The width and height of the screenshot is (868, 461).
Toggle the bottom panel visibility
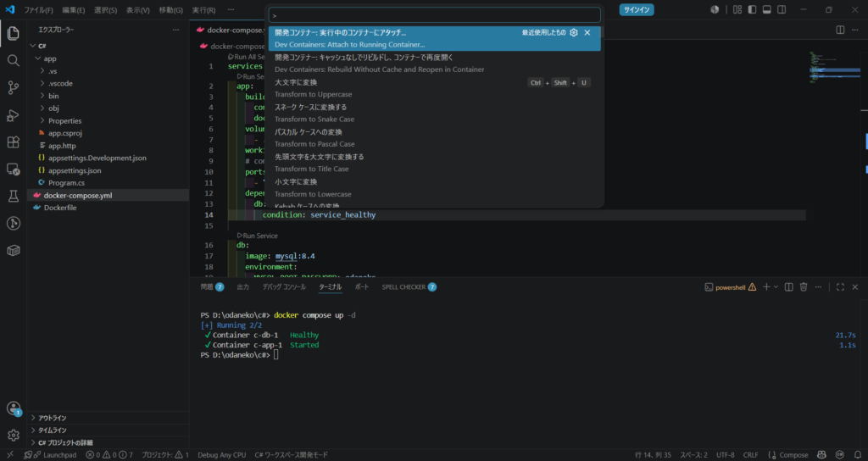tap(766, 9)
